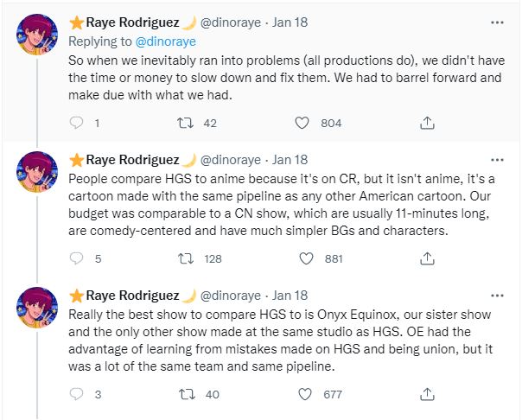This screenshot has height=420, width=522.
Task: Reply to the Onyx Equinox tweet
Action: click(77, 394)
